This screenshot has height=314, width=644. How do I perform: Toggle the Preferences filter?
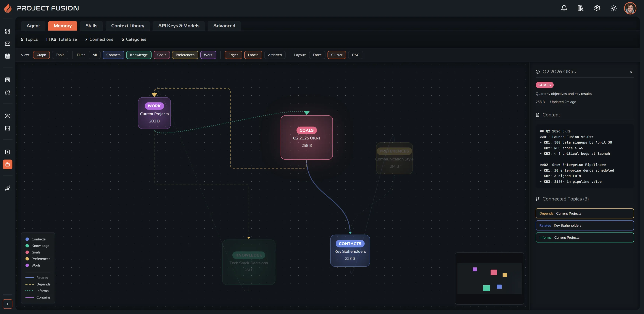tap(185, 55)
